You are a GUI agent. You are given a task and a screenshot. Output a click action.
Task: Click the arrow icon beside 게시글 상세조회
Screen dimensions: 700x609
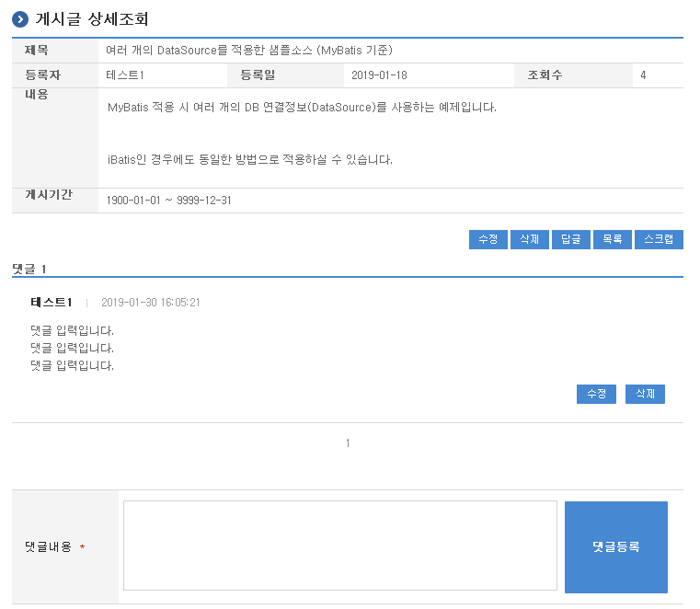20,19
